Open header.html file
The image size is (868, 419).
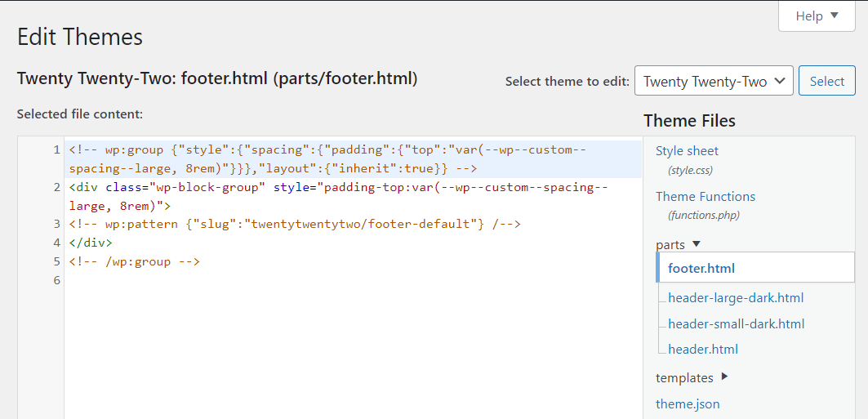pos(702,350)
